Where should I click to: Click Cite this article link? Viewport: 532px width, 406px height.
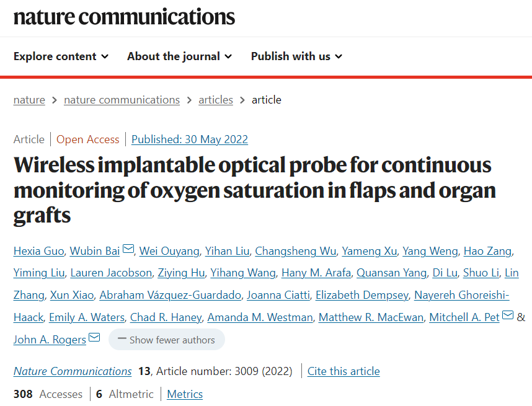[344, 371]
